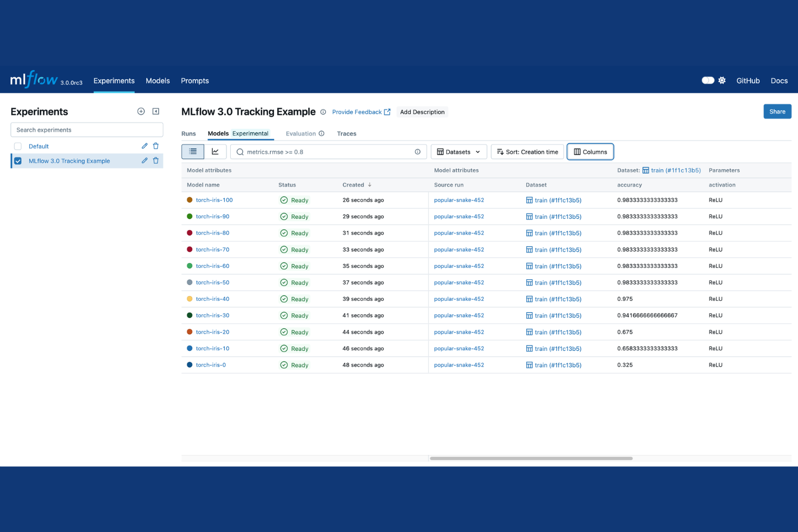Click the yellow color dot of torch-iris-40
Image resolution: width=798 pixels, height=532 pixels.
coord(189,299)
